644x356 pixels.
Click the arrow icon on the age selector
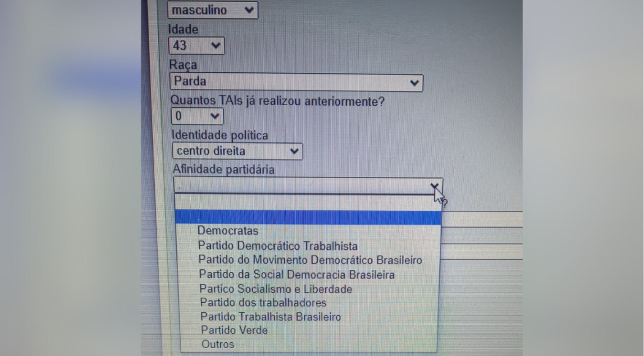click(x=214, y=45)
